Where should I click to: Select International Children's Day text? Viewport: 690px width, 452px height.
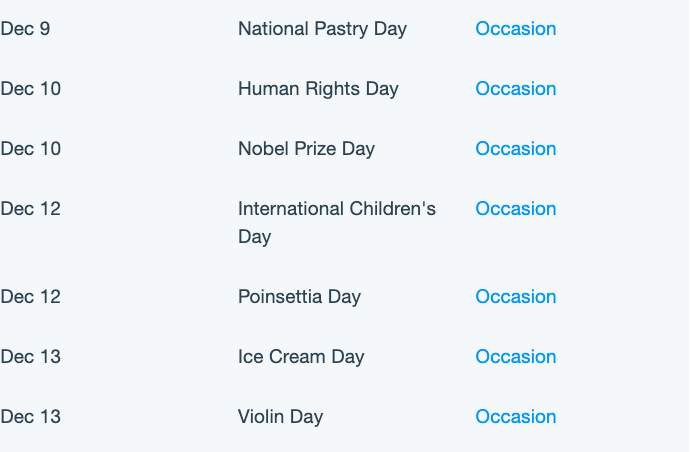coord(337,223)
